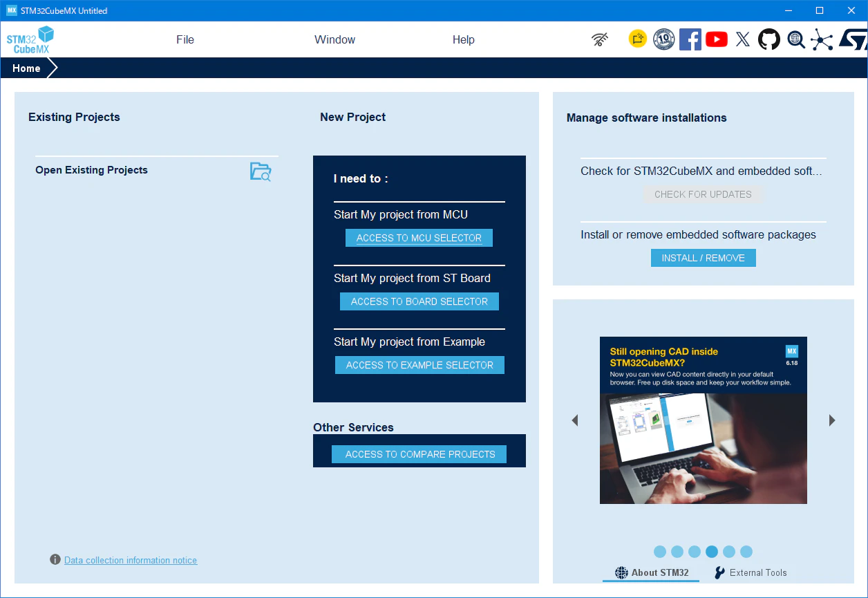
Task: Click the 'I need to :' heading
Action: (x=361, y=178)
